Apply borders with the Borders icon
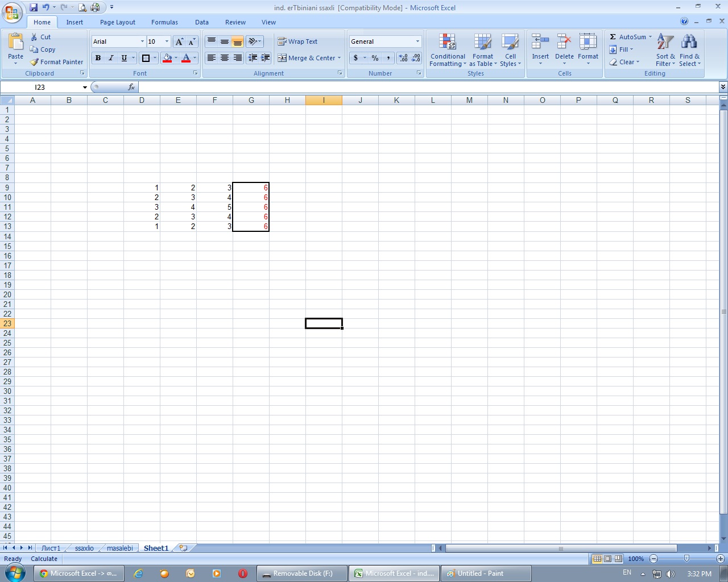This screenshot has width=728, height=582. pyautogui.click(x=146, y=58)
